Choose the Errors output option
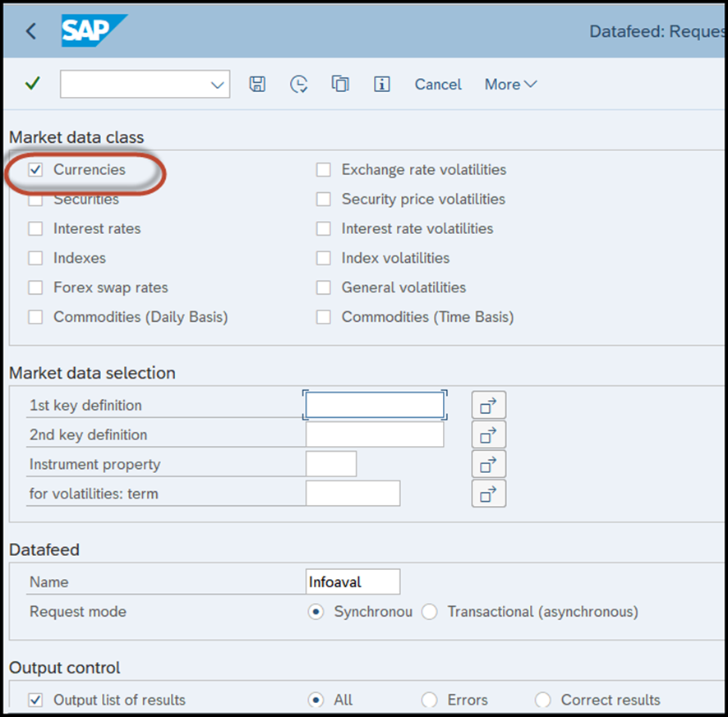This screenshot has height=717, width=728. (429, 699)
